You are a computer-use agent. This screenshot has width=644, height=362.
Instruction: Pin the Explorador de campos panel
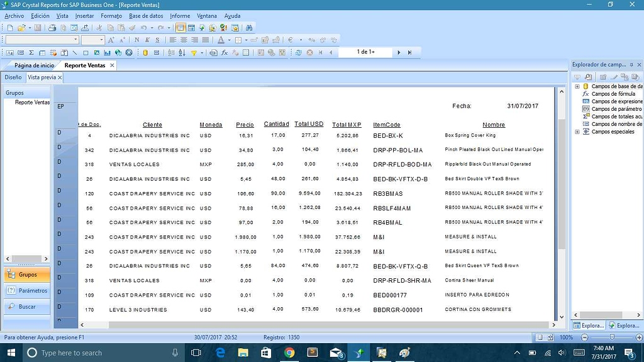[x=631, y=65]
